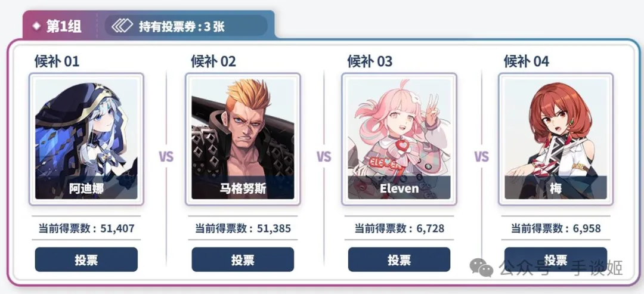Click the 候补 01 heading
644x294 pixels.
(x=57, y=61)
